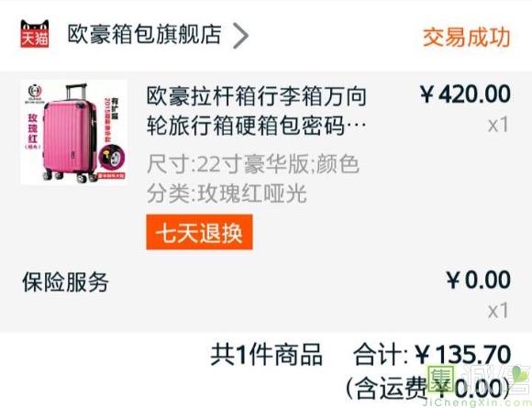Tap the 共1件商品 item count text

click(266, 355)
